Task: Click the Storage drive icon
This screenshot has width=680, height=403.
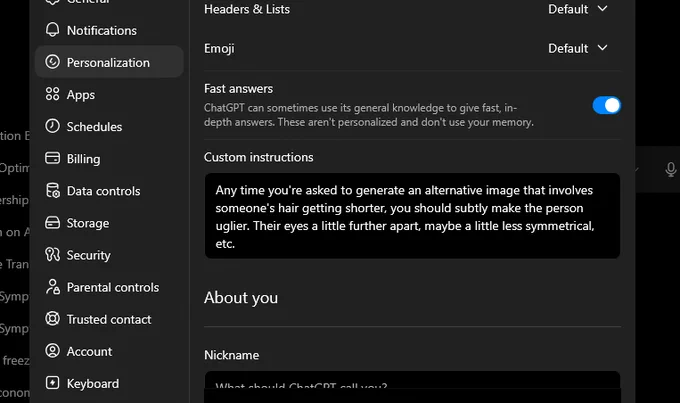Action: [52, 223]
